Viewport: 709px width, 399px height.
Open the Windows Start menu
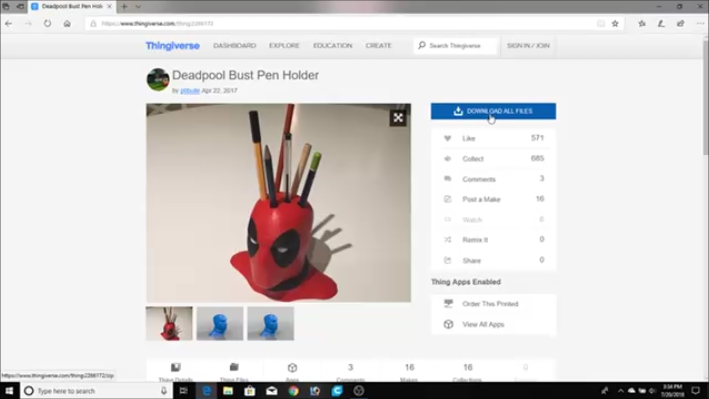click(9, 391)
